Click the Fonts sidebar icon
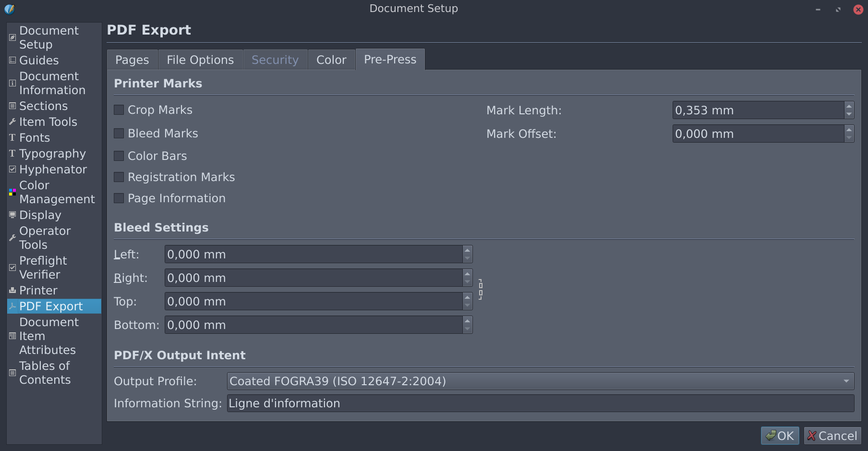Image resolution: width=868 pixels, height=451 pixels. click(12, 137)
